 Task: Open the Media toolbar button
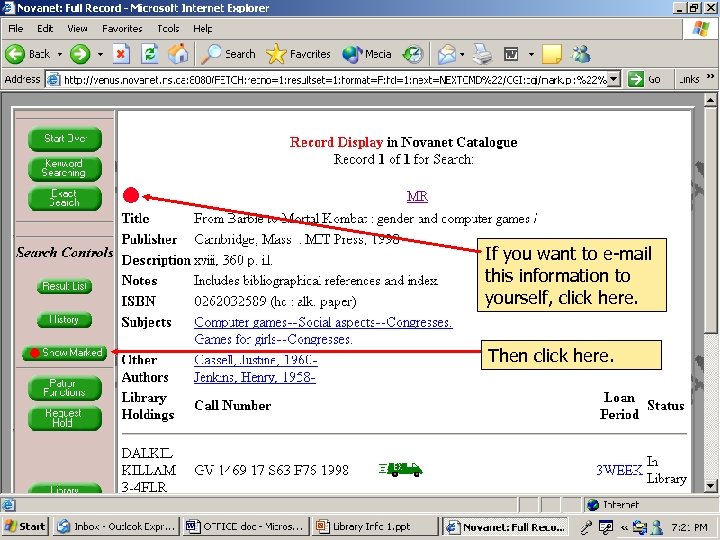(x=367, y=54)
